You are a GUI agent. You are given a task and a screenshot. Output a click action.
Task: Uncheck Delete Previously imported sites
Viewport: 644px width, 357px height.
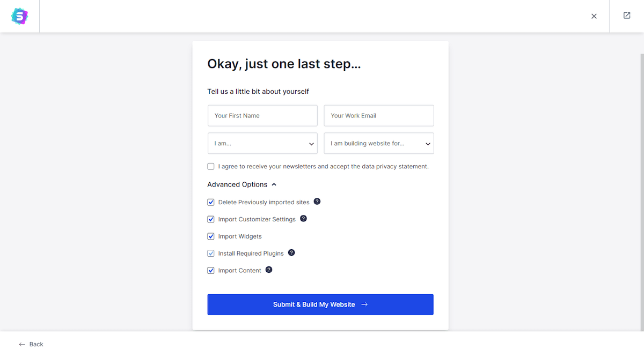[211, 203]
